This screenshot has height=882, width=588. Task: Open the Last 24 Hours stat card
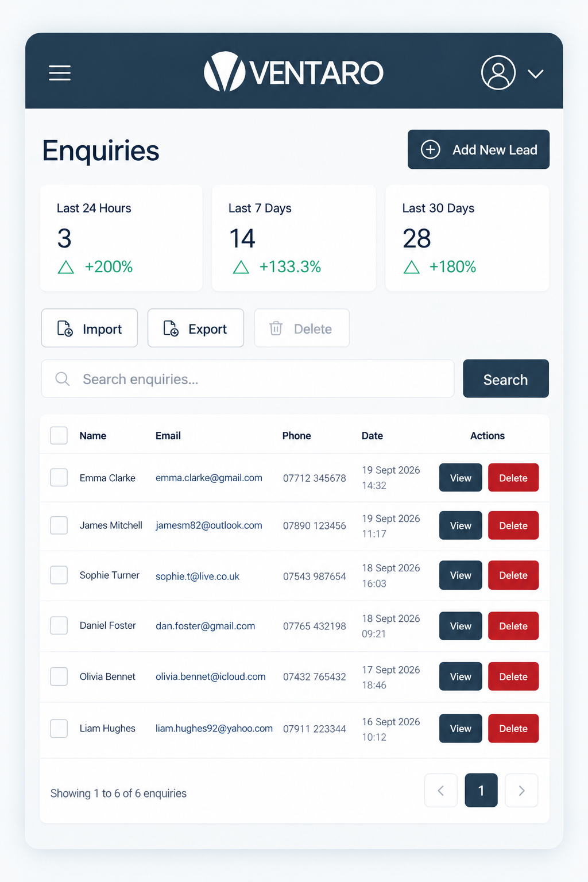click(x=121, y=238)
